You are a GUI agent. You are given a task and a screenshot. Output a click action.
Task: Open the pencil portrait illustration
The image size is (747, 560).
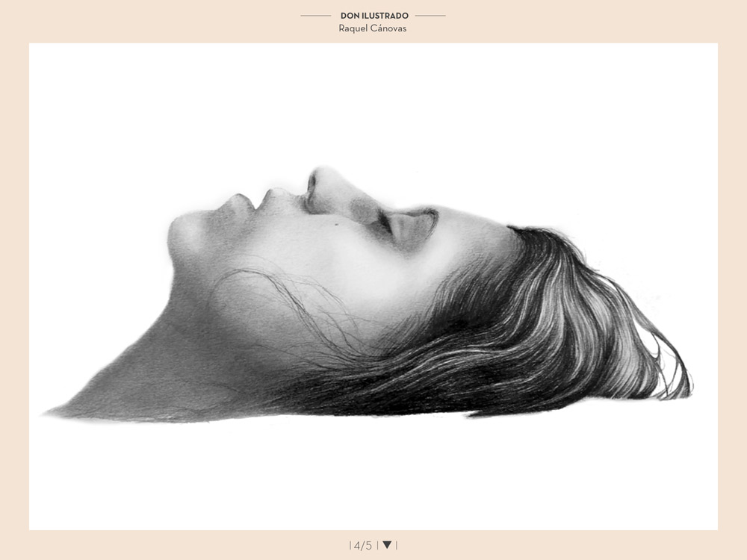373,287
